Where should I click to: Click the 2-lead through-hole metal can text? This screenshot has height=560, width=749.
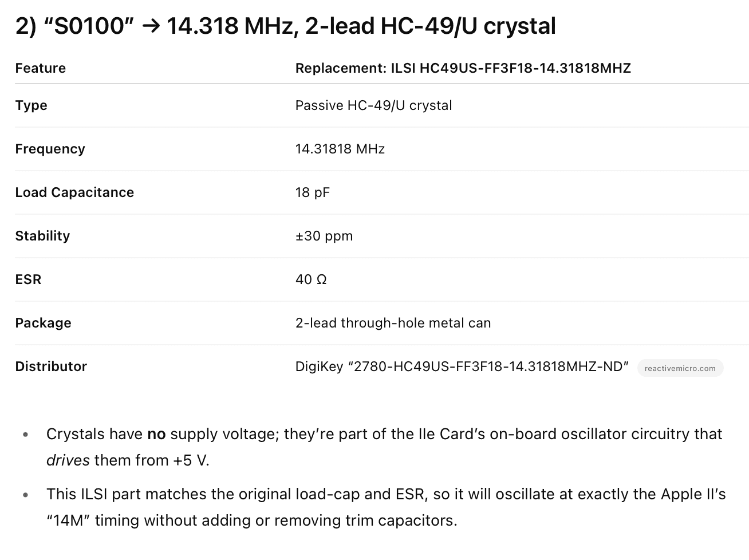click(x=393, y=323)
